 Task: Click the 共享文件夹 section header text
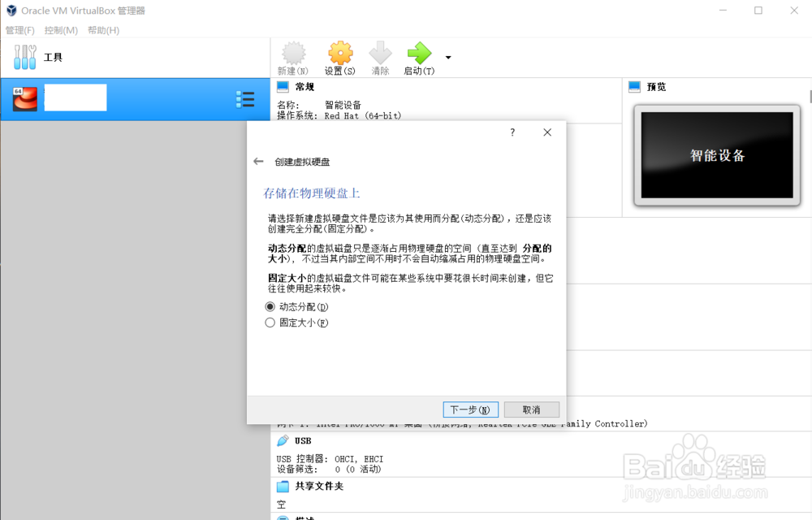pyautogui.click(x=319, y=486)
